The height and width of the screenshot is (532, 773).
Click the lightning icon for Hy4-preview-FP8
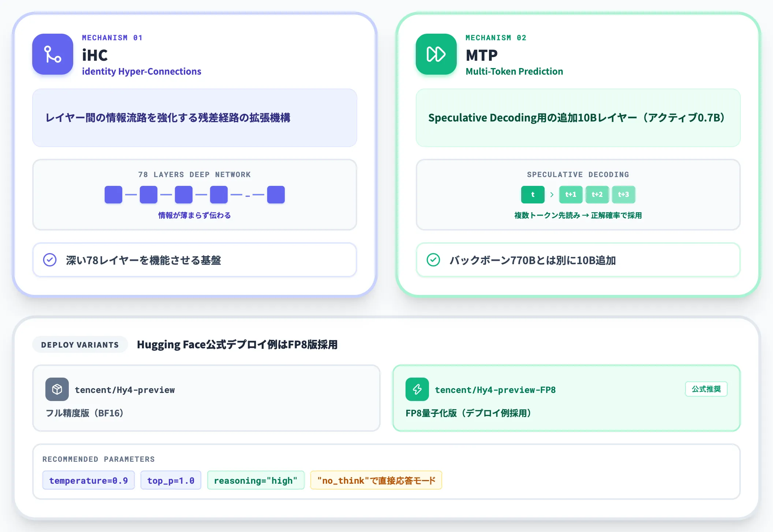pos(417,389)
